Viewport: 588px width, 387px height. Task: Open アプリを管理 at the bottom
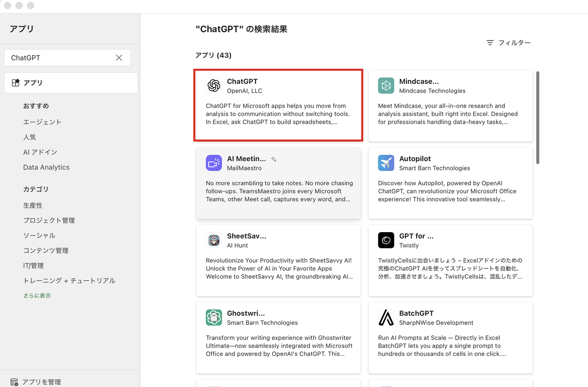[36, 382]
